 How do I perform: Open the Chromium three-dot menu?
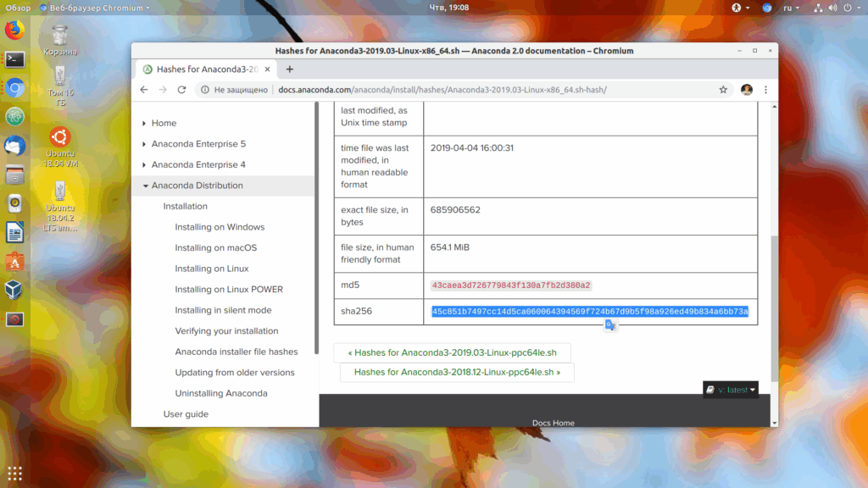[765, 90]
